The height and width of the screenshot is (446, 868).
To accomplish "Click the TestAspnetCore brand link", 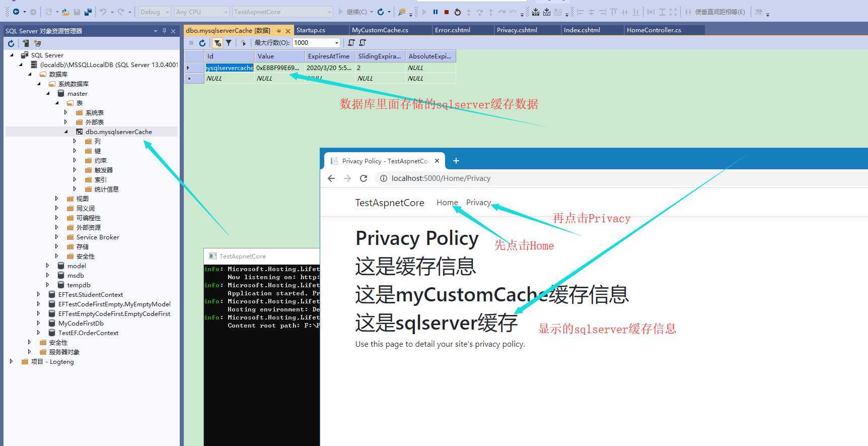I will pos(390,203).
